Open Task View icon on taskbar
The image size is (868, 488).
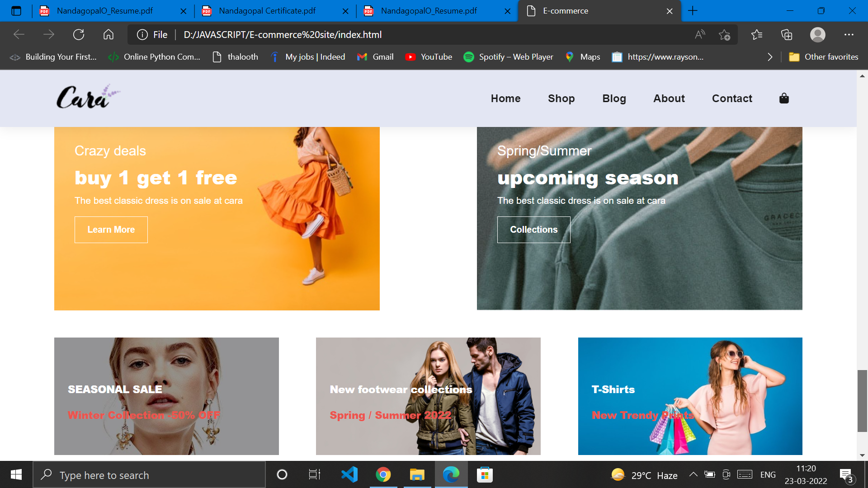[x=315, y=474]
